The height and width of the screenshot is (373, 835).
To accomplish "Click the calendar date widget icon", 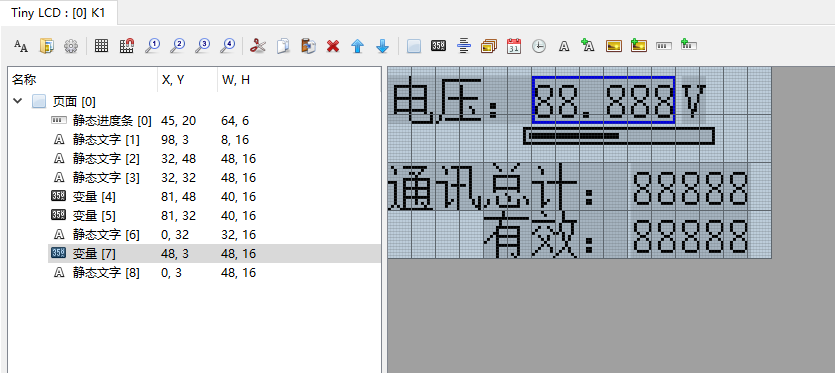I will click(514, 46).
